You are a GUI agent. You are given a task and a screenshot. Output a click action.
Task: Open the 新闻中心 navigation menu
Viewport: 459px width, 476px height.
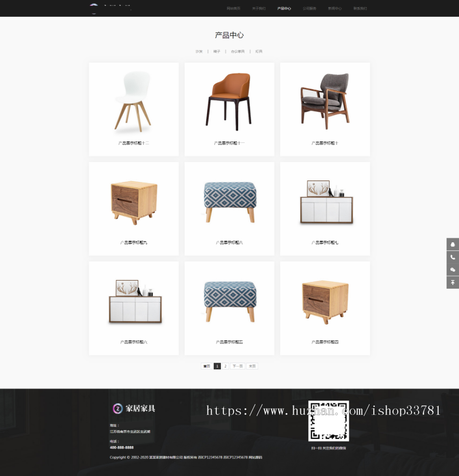point(335,8)
